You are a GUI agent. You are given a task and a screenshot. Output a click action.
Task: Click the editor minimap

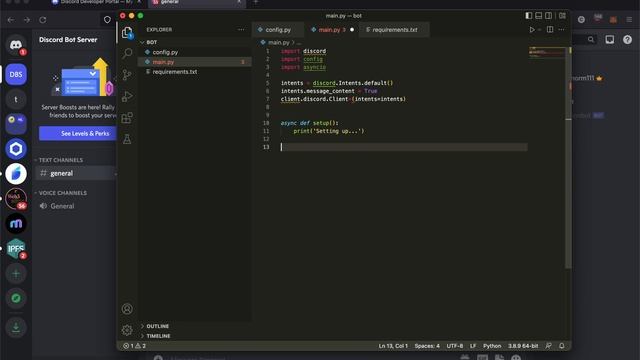pyautogui.click(x=547, y=53)
